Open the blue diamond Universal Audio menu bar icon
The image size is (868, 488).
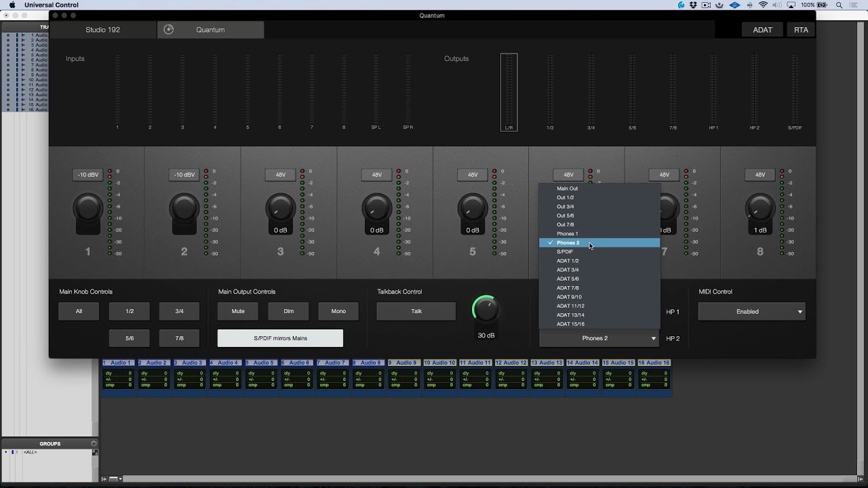[x=733, y=5]
